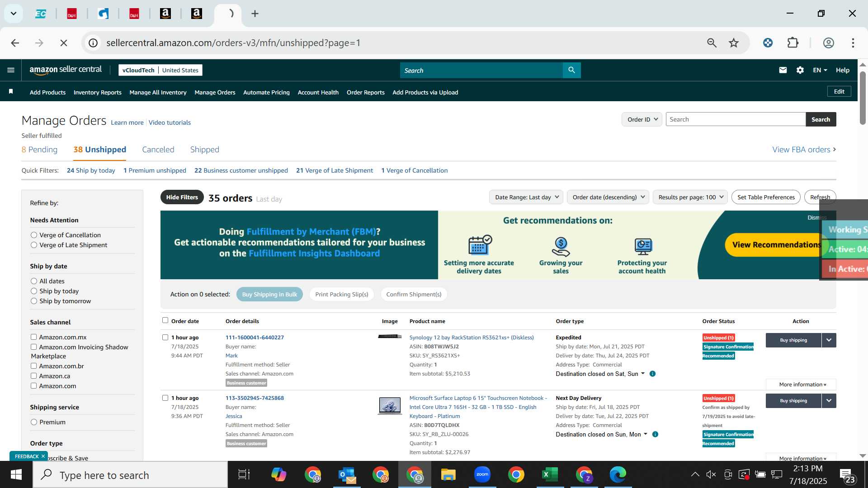Switch to the Canceled tab

158,150
